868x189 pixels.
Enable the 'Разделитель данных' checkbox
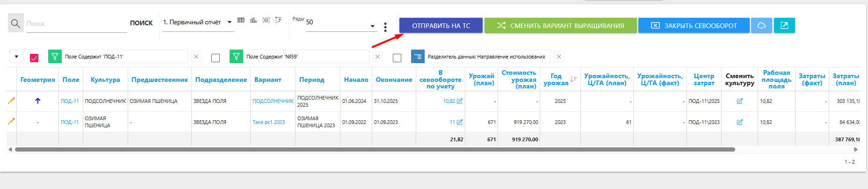[x=397, y=58]
